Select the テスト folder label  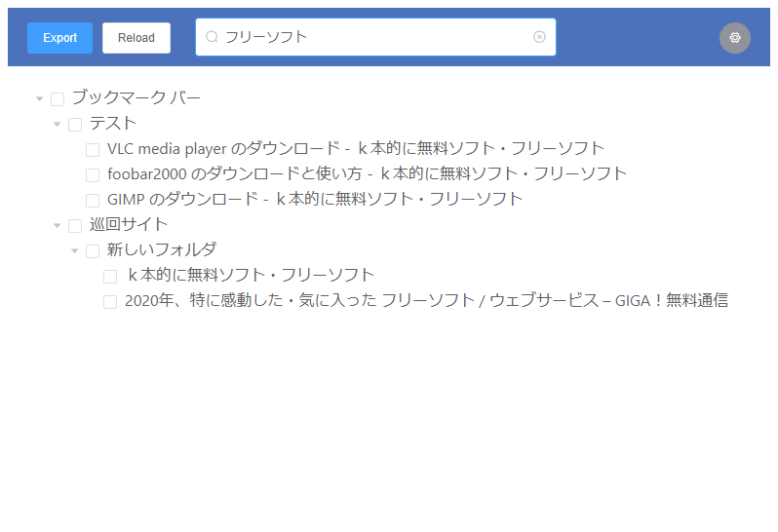[x=113, y=123]
